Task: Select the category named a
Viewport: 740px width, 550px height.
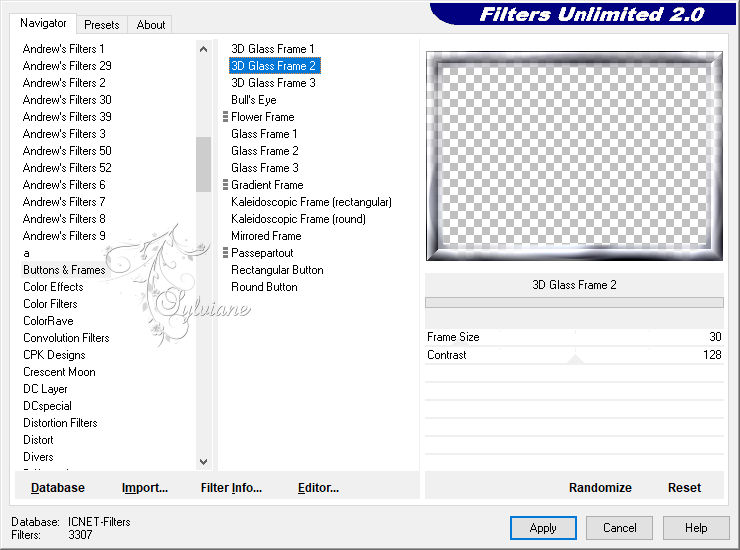Action: click(x=26, y=253)
